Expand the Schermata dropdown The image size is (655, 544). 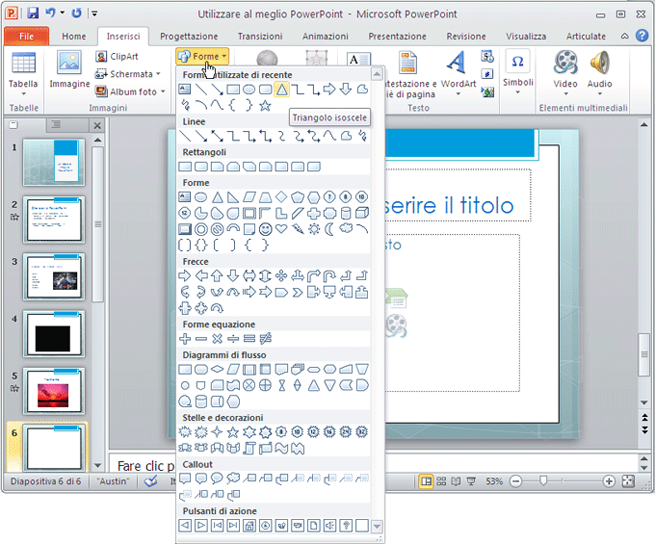(x=158, y=74)
